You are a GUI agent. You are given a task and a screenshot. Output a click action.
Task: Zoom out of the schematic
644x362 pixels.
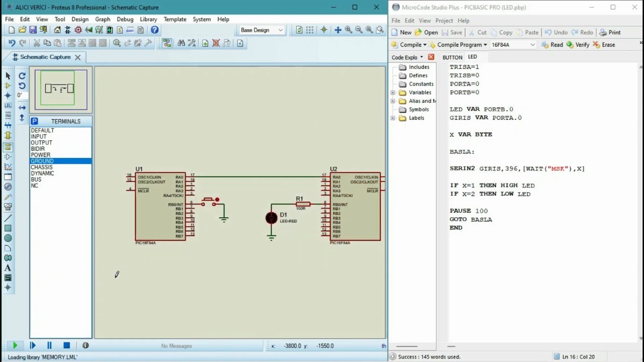click(x=359, y=30)
